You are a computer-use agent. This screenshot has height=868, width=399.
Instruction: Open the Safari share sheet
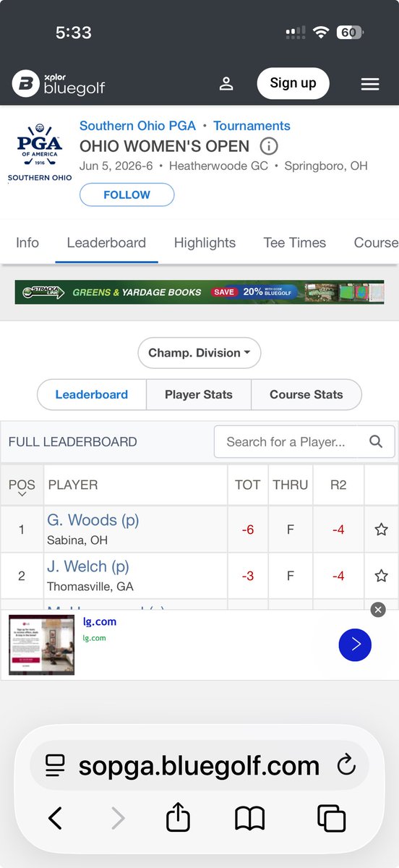click(178, 818)
